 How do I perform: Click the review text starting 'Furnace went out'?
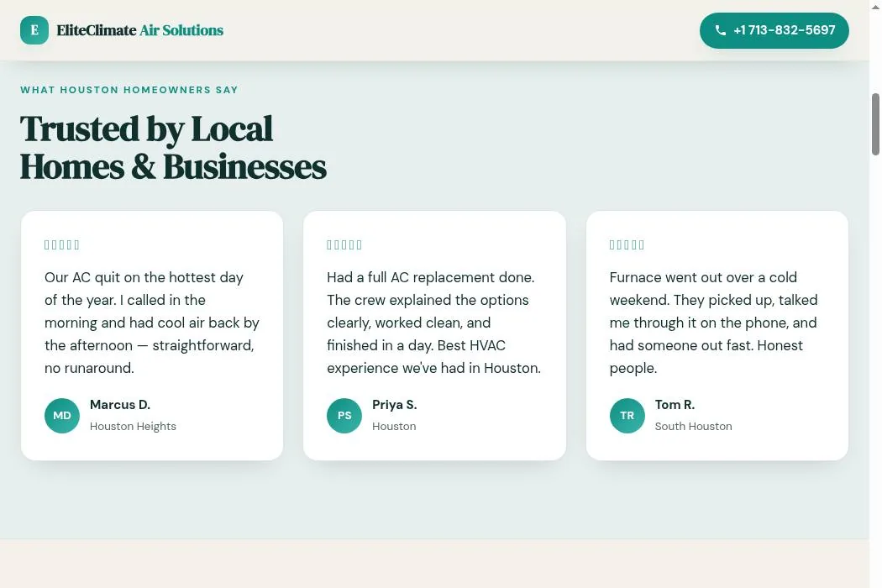(x=713, y=323)
